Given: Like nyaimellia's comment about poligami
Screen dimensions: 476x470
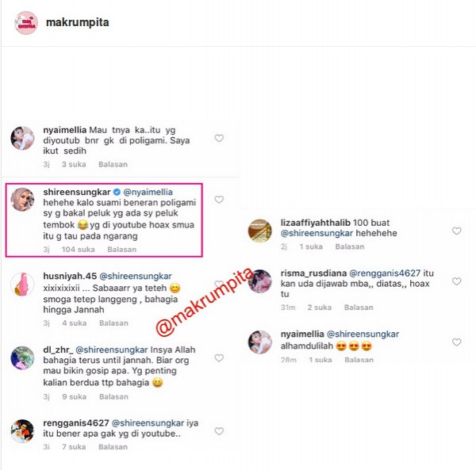Looking at the screenshot, I should [219, 138].
